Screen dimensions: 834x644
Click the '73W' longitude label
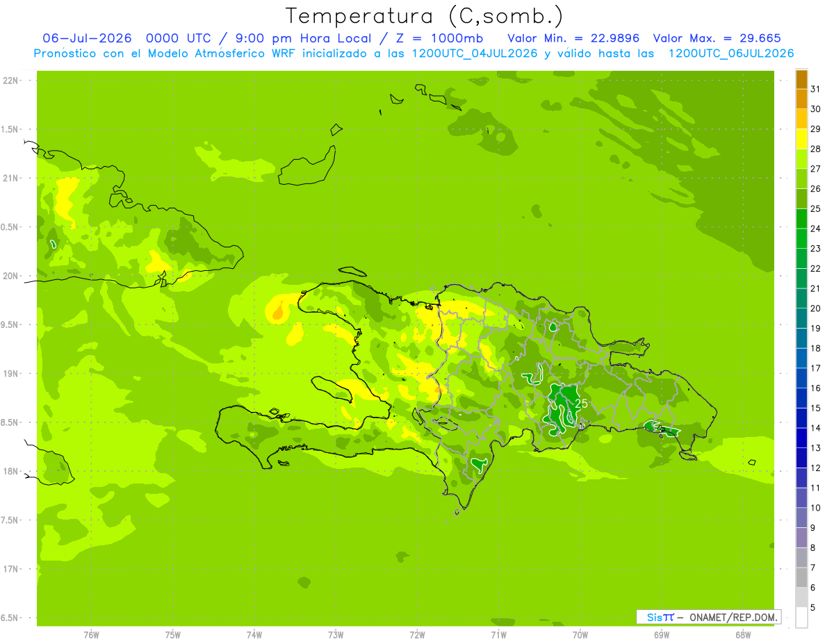pos(336,634)
